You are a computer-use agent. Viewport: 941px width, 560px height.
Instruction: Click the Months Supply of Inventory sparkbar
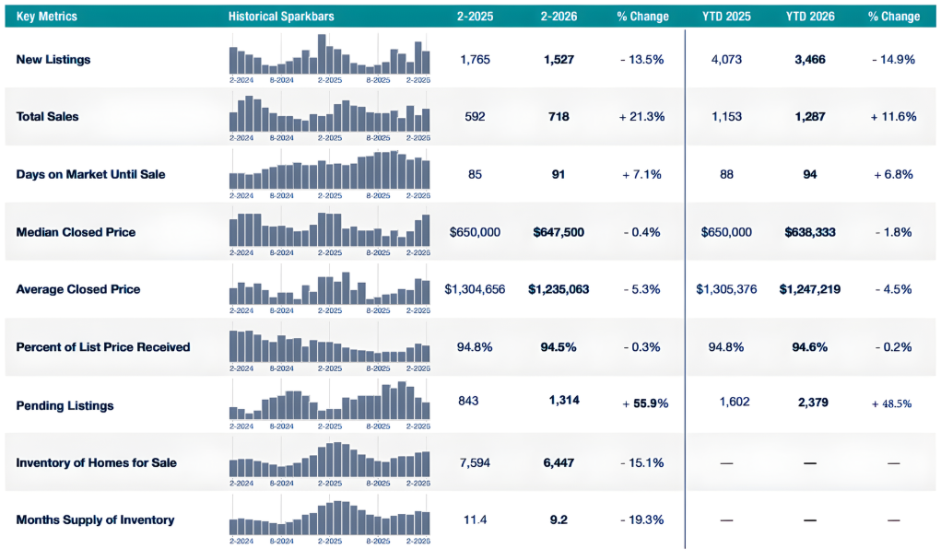click(329, 519)
